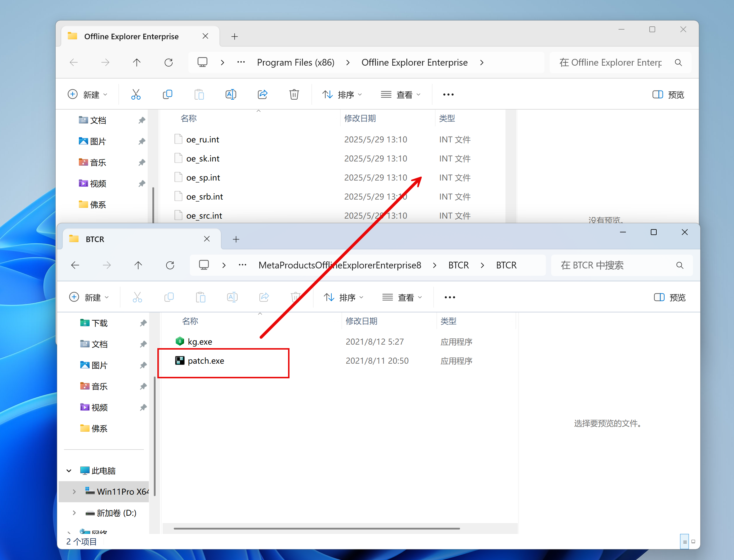Go up one level in the BTCR window

138,265
